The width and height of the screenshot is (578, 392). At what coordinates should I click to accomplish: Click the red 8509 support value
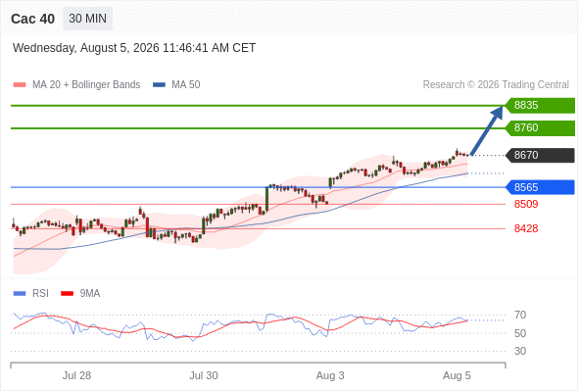[526, 204]
